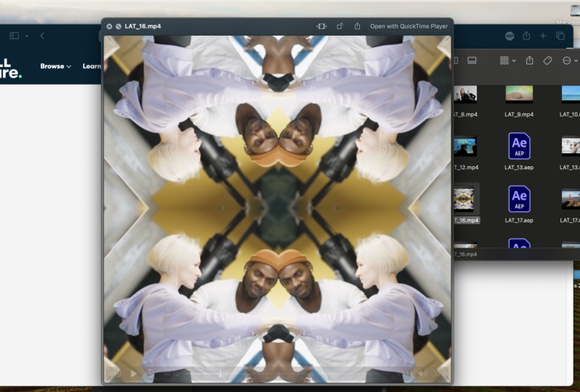Open the Finder group-by dropdown
Screen dimensions: 580x392
pos(508,61)
